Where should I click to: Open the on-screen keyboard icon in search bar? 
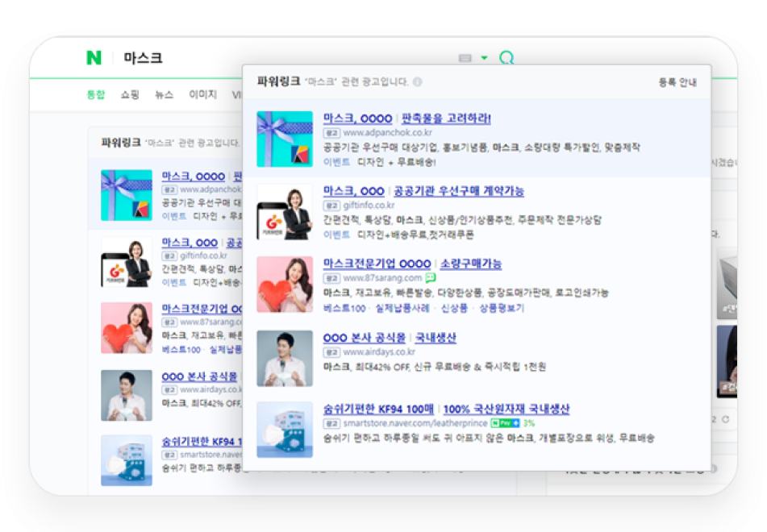pos(465,58)
